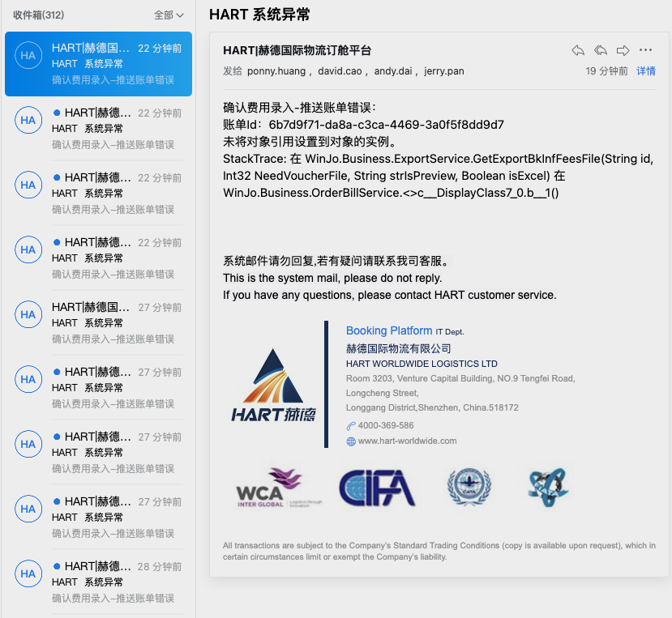The width and height of the screenshot is (672, 618).
Task: Click recipient ponny.huang
Action: pyautogui.click(x=276, y=71)
